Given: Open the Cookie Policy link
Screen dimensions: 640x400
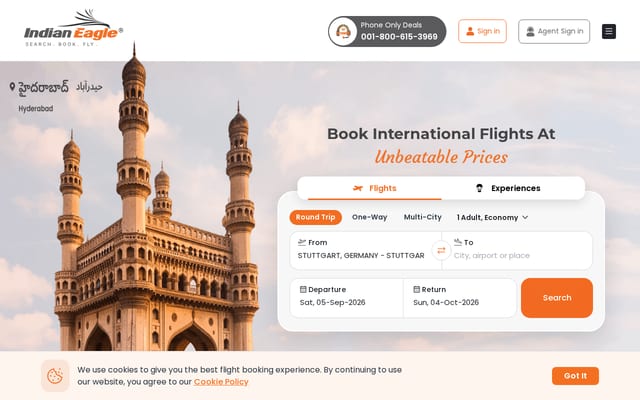Looking at the screenshot, I should click(221, 382).
